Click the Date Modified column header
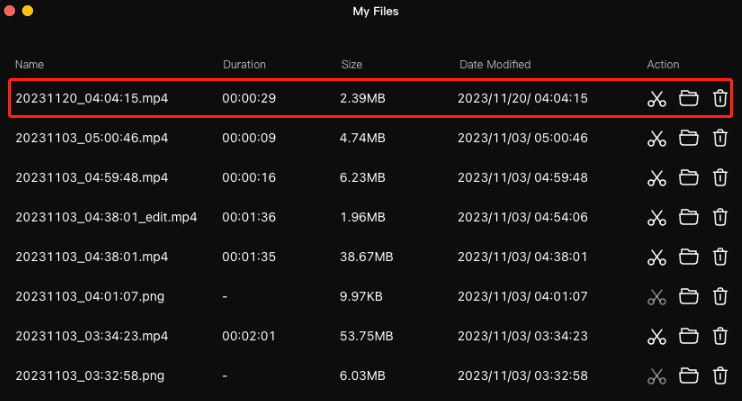This screenshot has width=742, height=401. coord(494,65)
